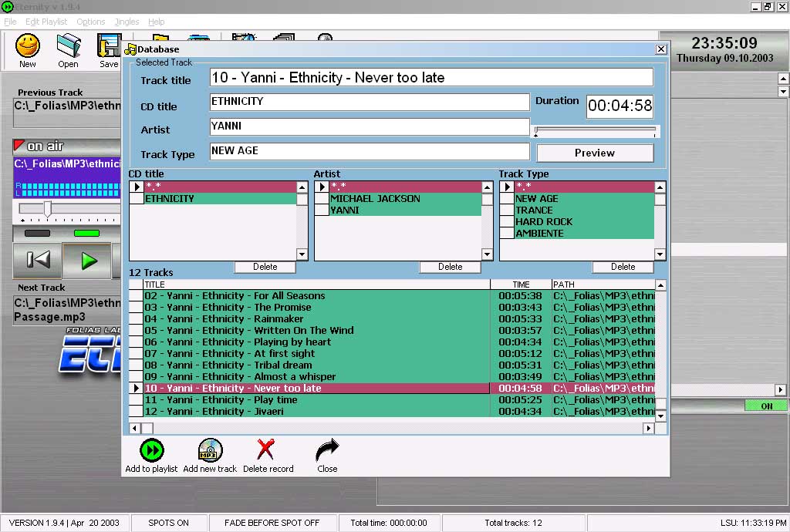Click the up arrow of Track Type list scrollbar
790x532 pixels.
point(660,187)
